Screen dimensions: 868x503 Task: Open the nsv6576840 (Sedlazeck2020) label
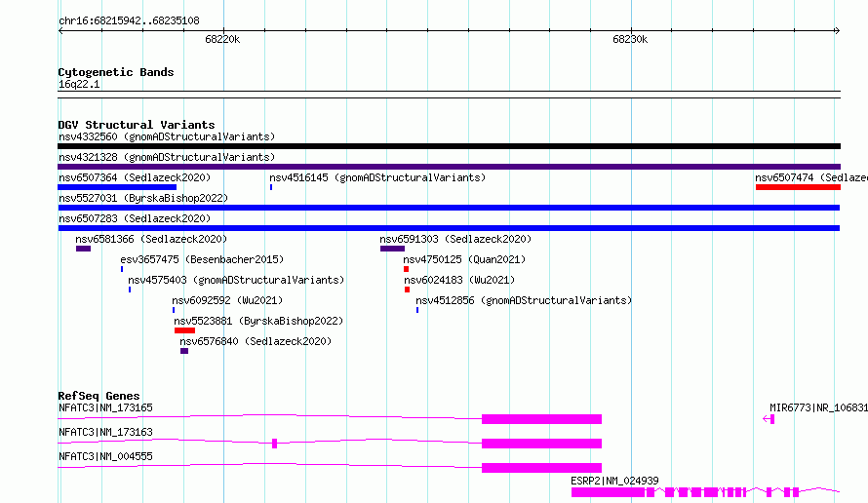(x=256, y=341)
